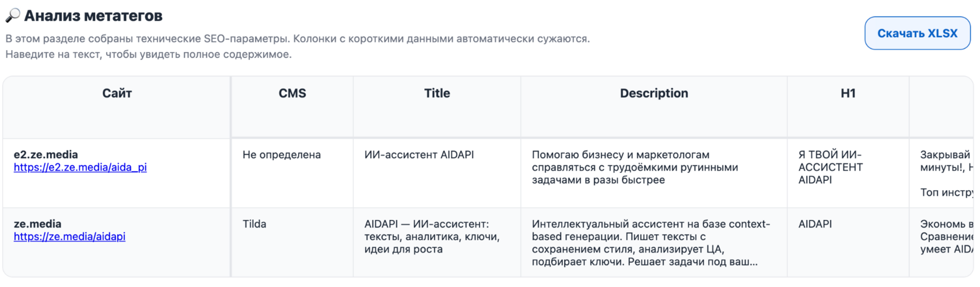This screenshot has height=287, width=980.
Task: Click the truncated description starting 'Интеллектуальный ассистент'
Action: click(650, 243)
